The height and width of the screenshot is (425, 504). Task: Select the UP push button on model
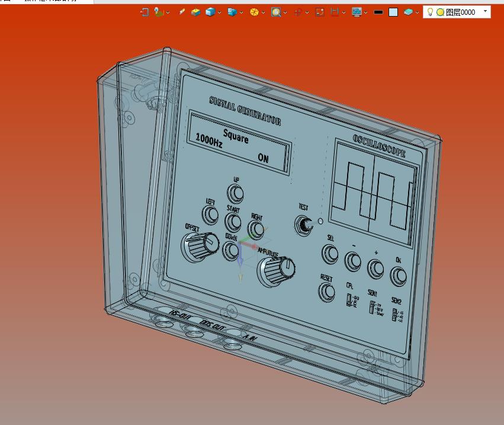point(236,193)
